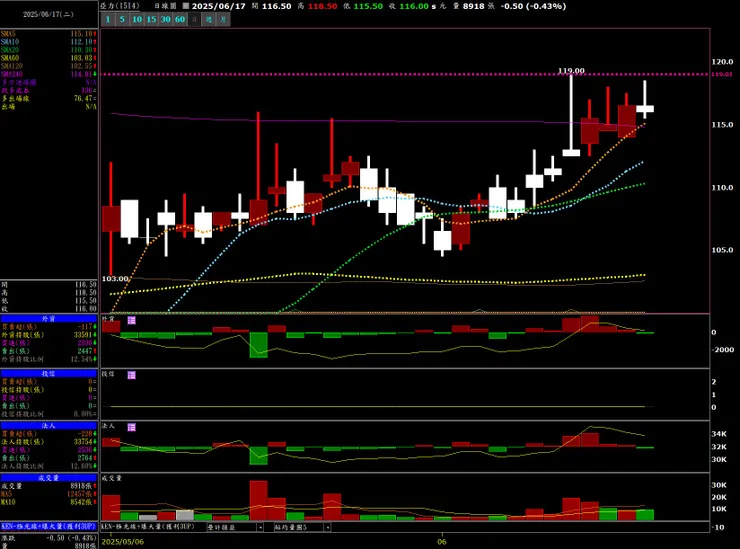The image size is (740, 549).
Task: Click the 多出場線 value 76.47
Action: (x=84, y=98)
